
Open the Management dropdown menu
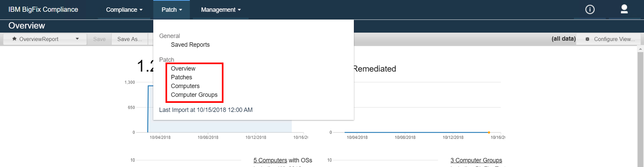coord(221,10)
